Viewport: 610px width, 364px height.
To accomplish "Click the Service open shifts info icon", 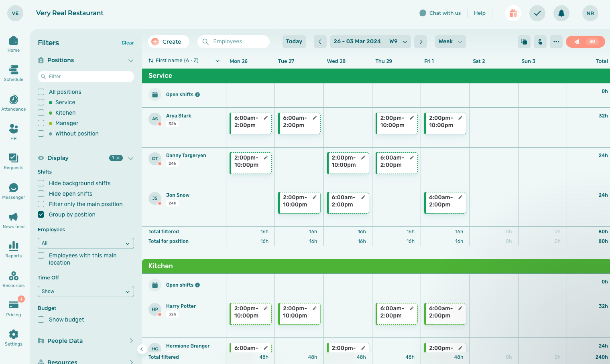I will pos(197,95).
